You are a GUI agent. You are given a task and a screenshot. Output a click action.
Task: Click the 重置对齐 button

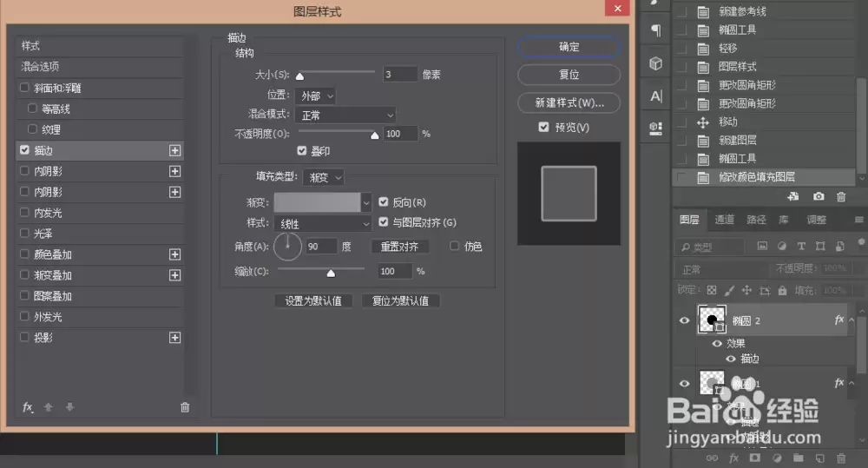point(399,247)
